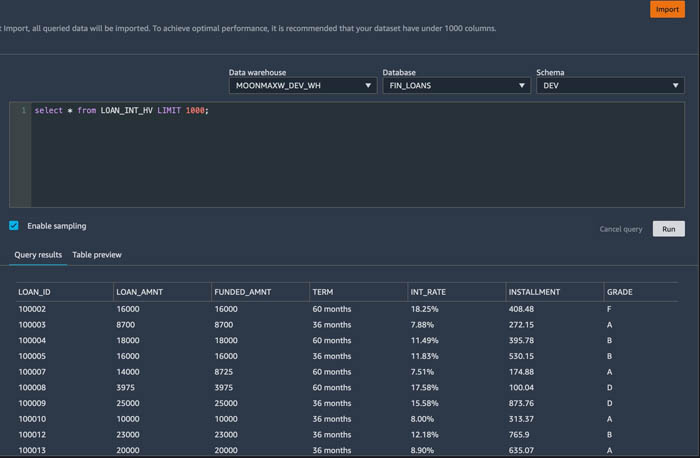Image resolution: width=700 pixels, height=458 pixels.
Task: Click installment value 313.37
Action: tap(521, 419)
